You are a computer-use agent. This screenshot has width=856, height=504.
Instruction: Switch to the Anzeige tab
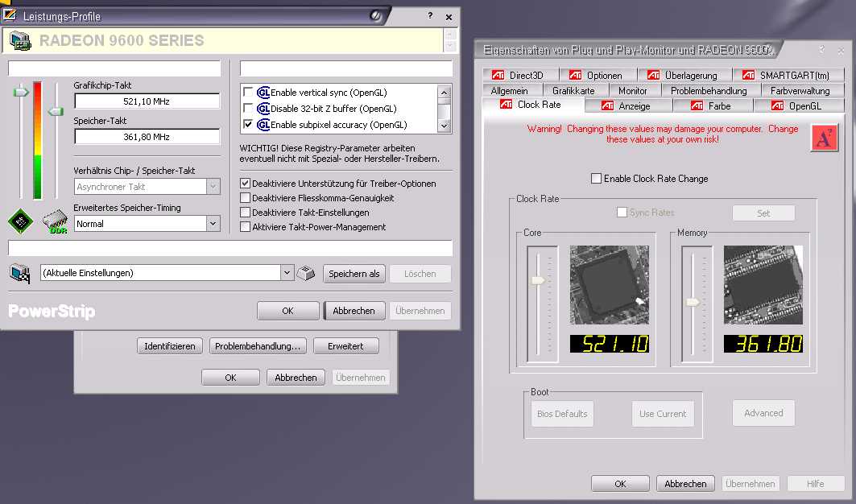pos(628,106)
